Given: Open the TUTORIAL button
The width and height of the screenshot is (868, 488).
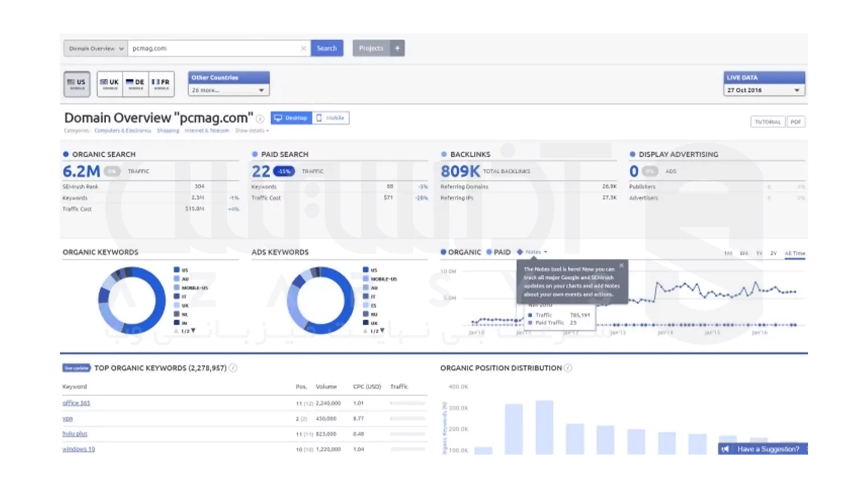Looking at the screenshot, I should coord(768,122).
